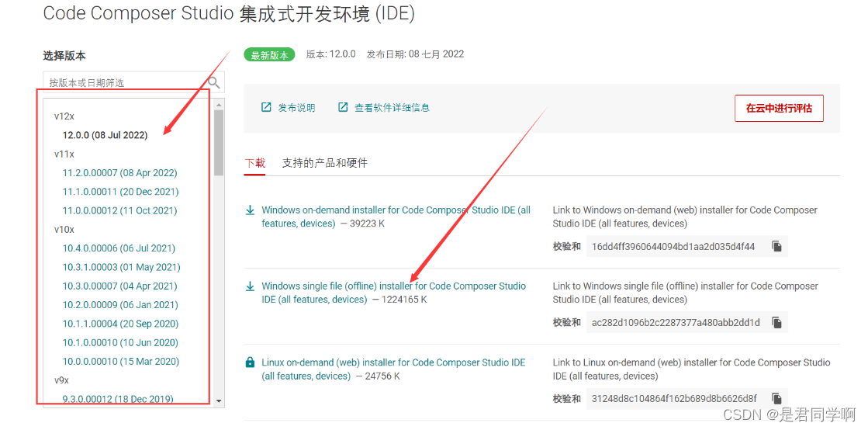Click the search magnifier icon in version filter
This screenshot has width=868, height=430.
214,82
